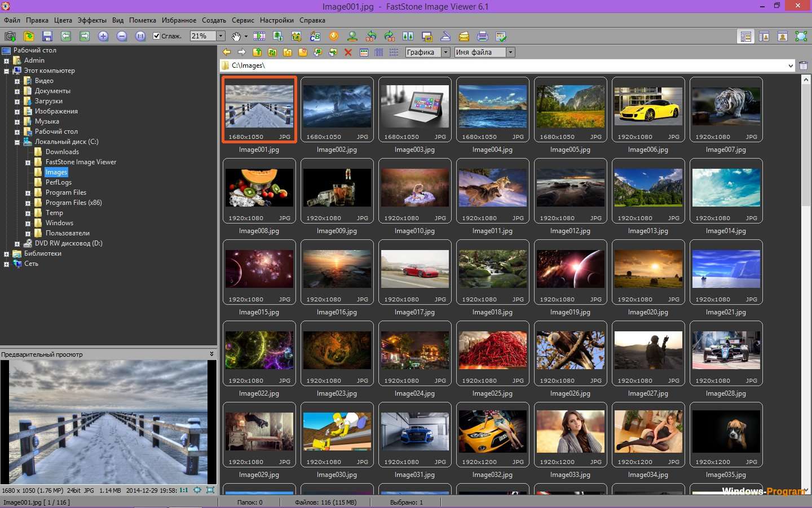Click the Print icon in toolbar
This screenshot has height=508, width=812.
pyautogui.click(x=483, y=36)
